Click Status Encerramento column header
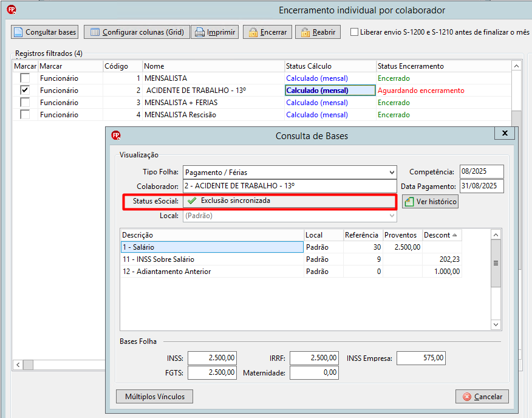This screenshot has height=418, width=532. pyautogui.click(x=444, y=66)
